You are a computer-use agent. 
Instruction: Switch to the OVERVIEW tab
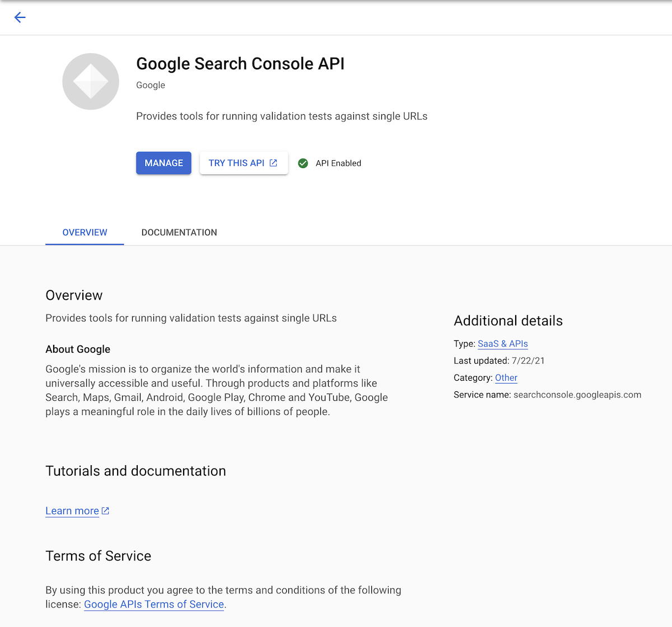85,232
